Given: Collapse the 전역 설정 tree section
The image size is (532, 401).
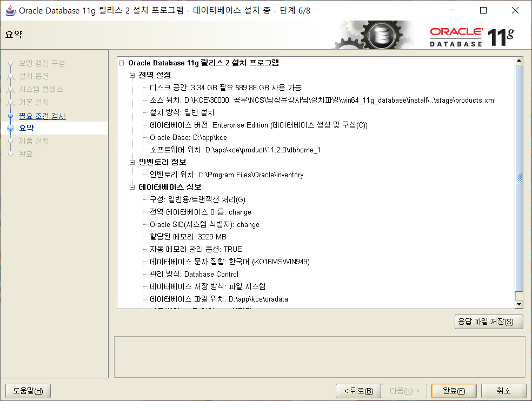Looking at the screenshot, I should (132, 75).
